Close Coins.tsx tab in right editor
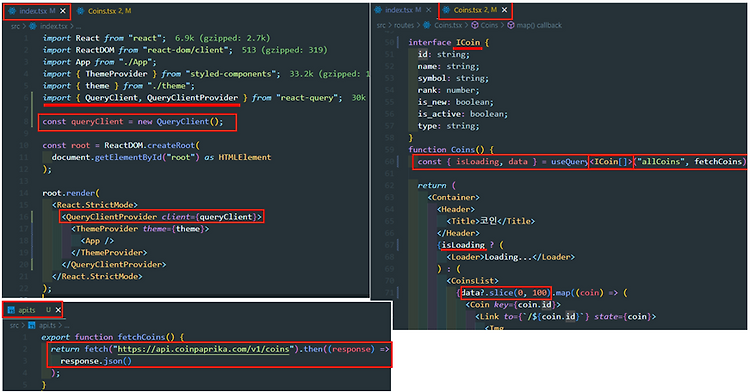This screenshot has height=392, width=750. coord(504,10)
